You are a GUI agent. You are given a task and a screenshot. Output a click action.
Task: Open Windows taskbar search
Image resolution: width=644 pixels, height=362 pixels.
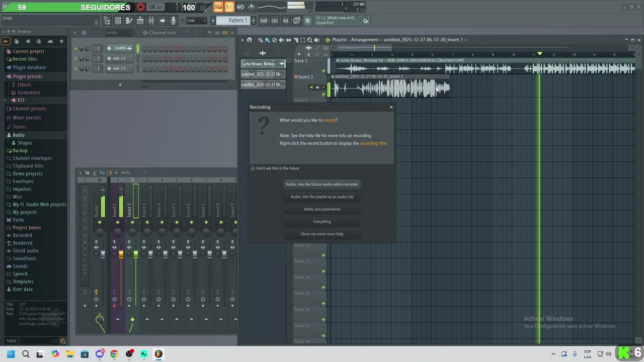click(26, 354)
